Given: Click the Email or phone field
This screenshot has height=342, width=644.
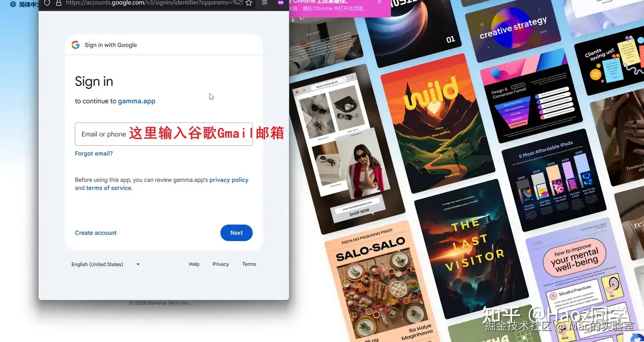Looking at the screenshot, I should (x=164, y=134).
